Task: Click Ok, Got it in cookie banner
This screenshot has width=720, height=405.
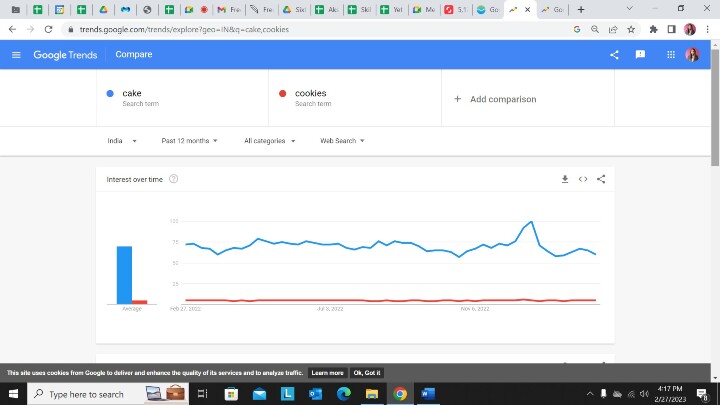Action: click(367, 373)
